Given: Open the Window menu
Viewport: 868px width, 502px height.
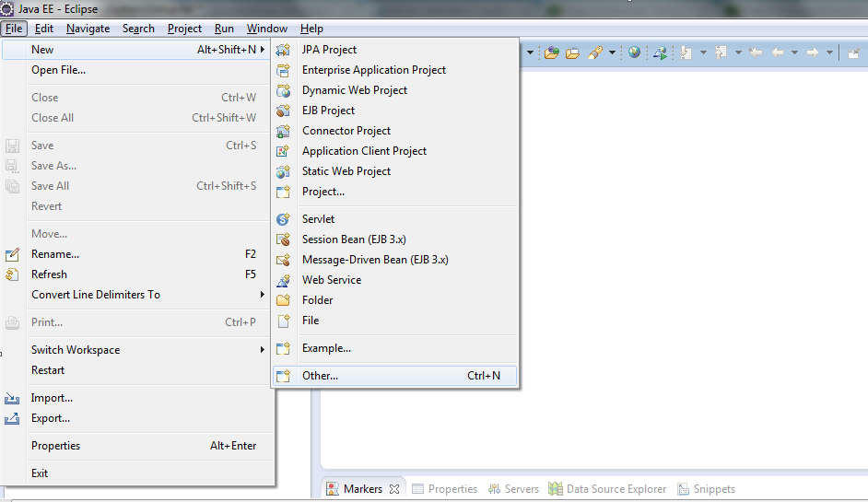Looking at the screenshot, I should click(x=267, y=29).
